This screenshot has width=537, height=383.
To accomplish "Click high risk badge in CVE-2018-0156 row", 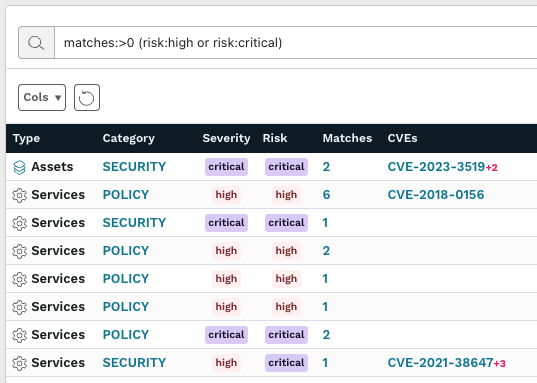I will (286, 195).
